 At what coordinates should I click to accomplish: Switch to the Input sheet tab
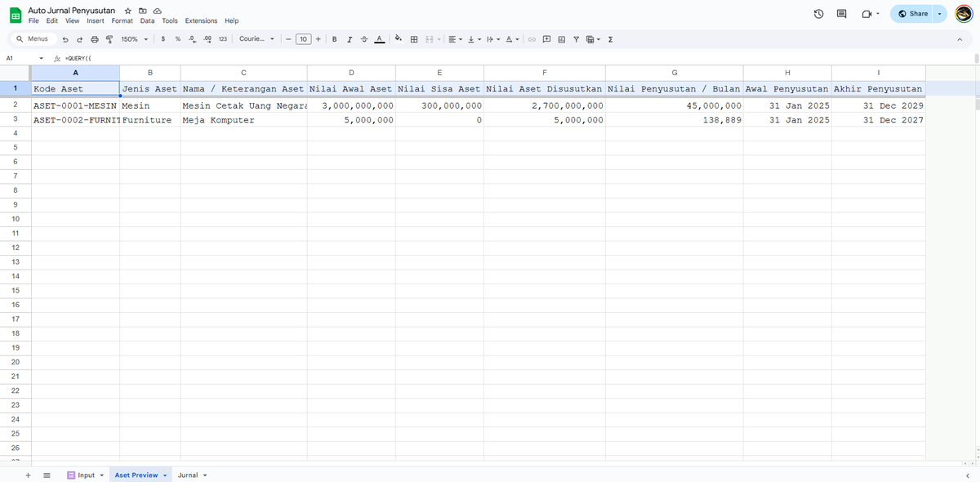86,475
